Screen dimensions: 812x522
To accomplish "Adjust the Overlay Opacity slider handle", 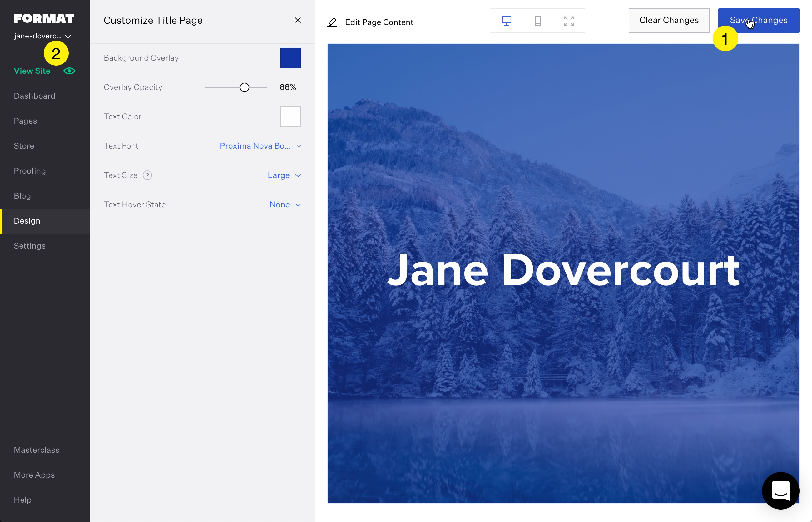I will (x=245, y=87).
